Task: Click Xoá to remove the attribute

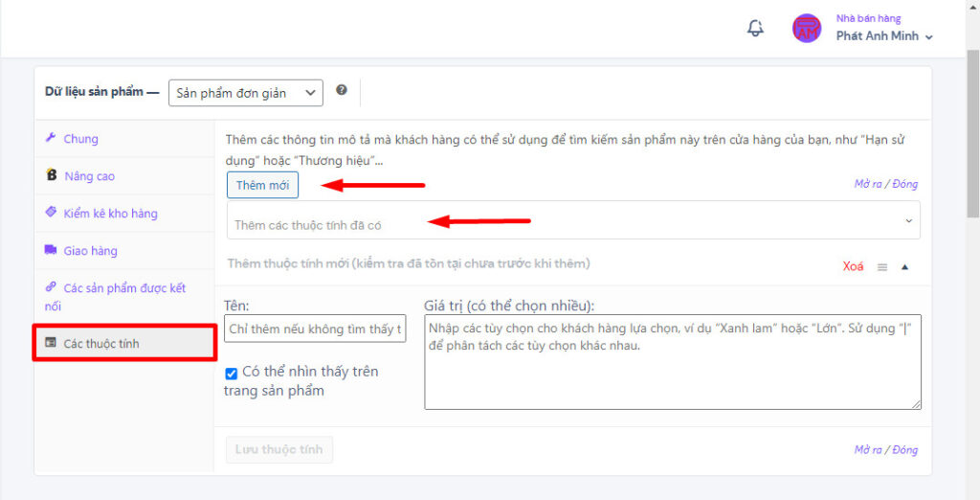Action: tap(853, 266)
